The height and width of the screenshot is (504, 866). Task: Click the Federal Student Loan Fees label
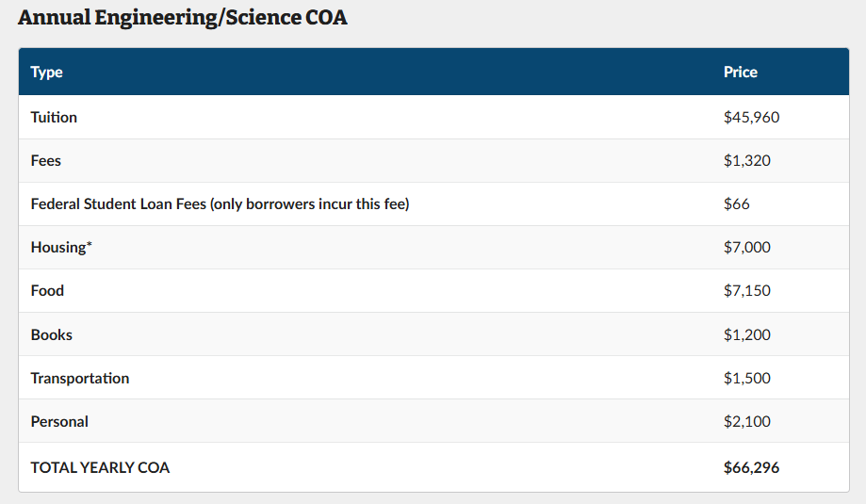220,204
